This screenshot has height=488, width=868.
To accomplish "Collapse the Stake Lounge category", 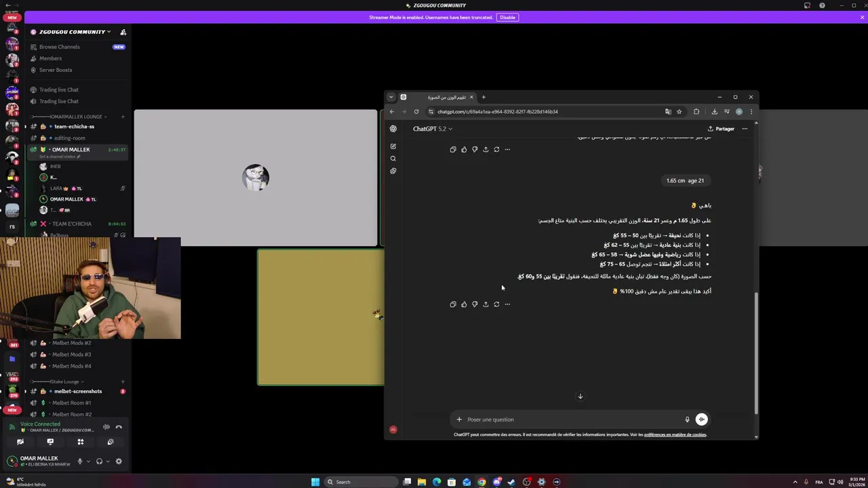I will tap(64, 382).
